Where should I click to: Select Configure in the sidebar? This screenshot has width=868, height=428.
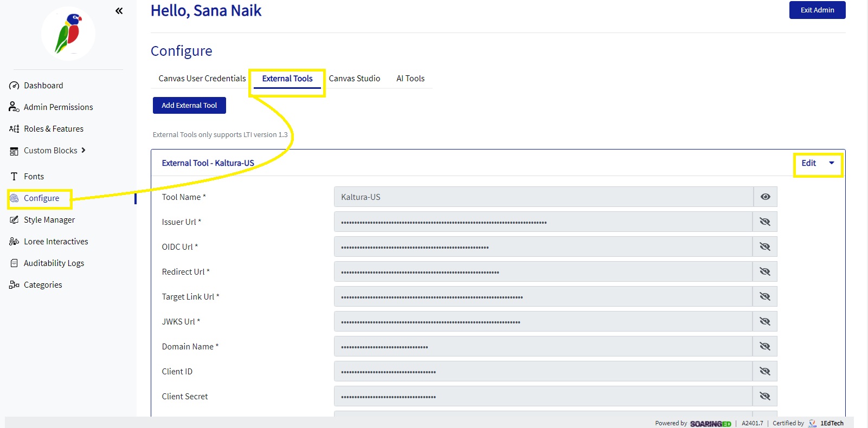pyautogui.click(x=41, y=198)
